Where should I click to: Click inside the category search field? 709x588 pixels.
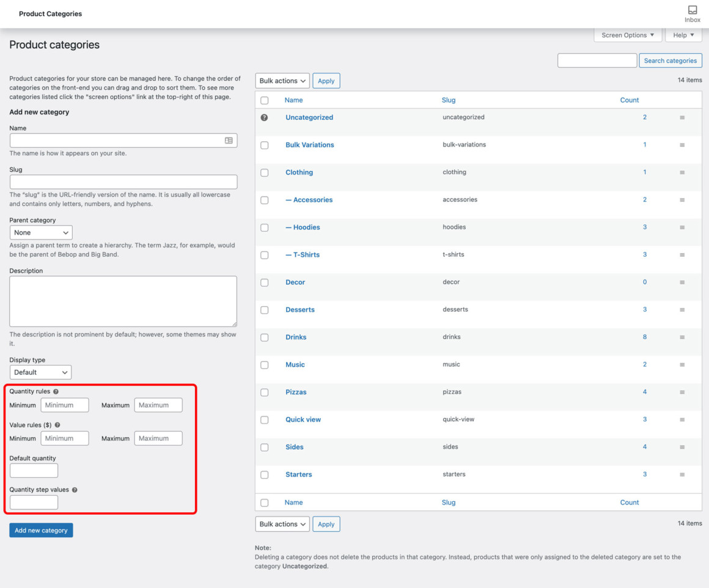coord(597,60)
